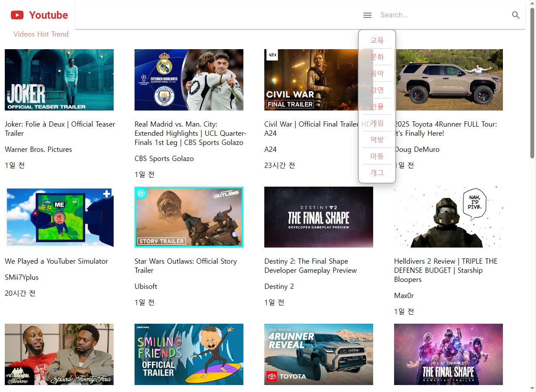
Task: Click the Youtube title text
Action: (x=48, y=15)
